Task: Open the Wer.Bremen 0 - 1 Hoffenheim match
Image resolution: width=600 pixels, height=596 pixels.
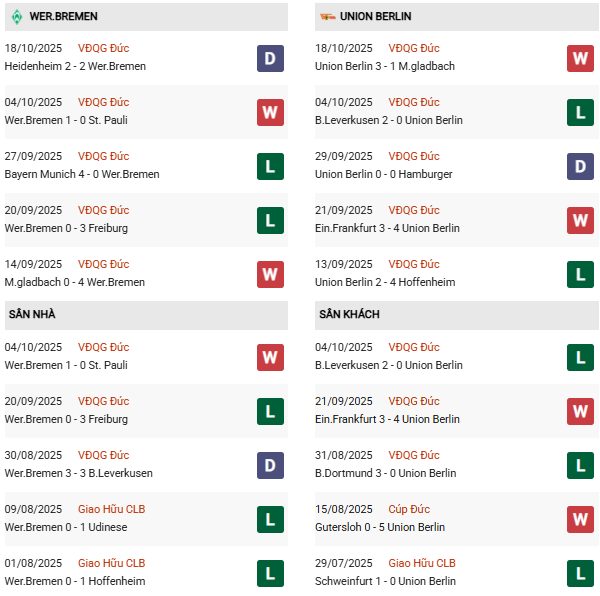Action: point(75,581)
